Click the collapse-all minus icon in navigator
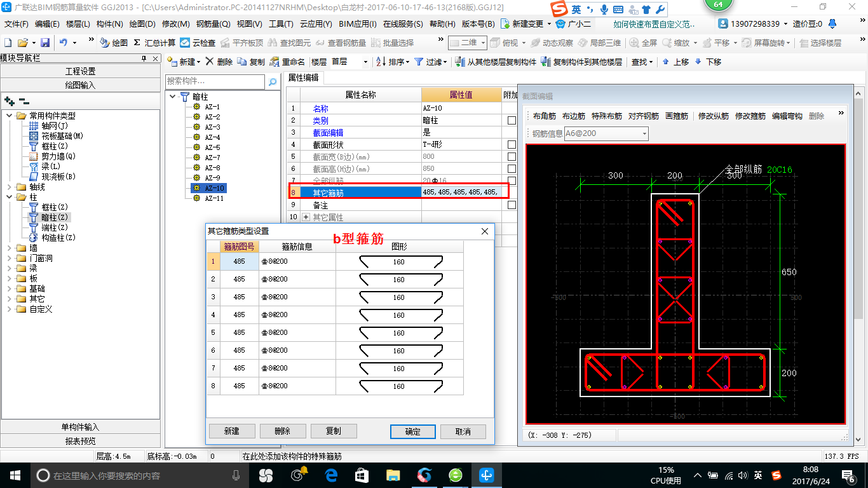The height and width of the screenshot is (488, 868). (x=24, y=100)
